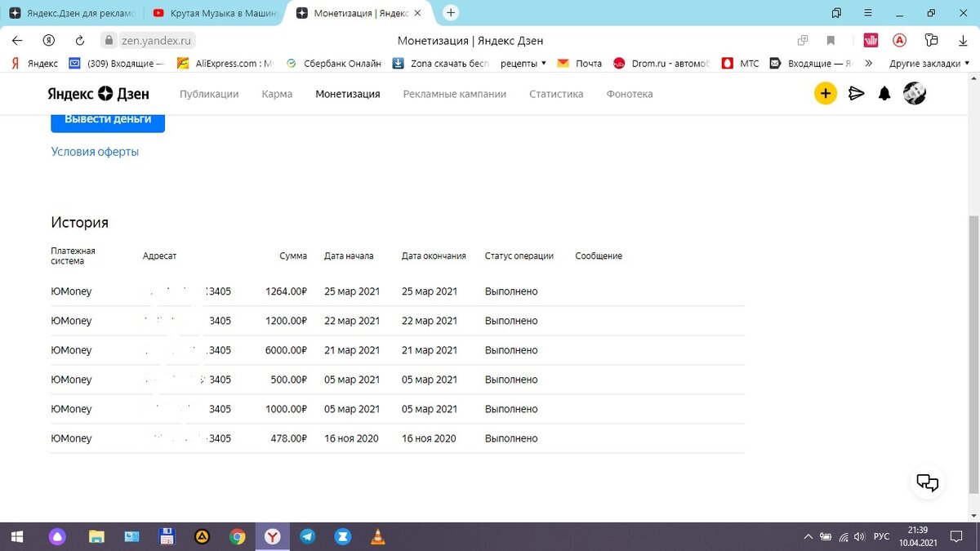This screenshot has height=551, width=980.
Task: Open Карма section
Action: (x=277, y=94)
